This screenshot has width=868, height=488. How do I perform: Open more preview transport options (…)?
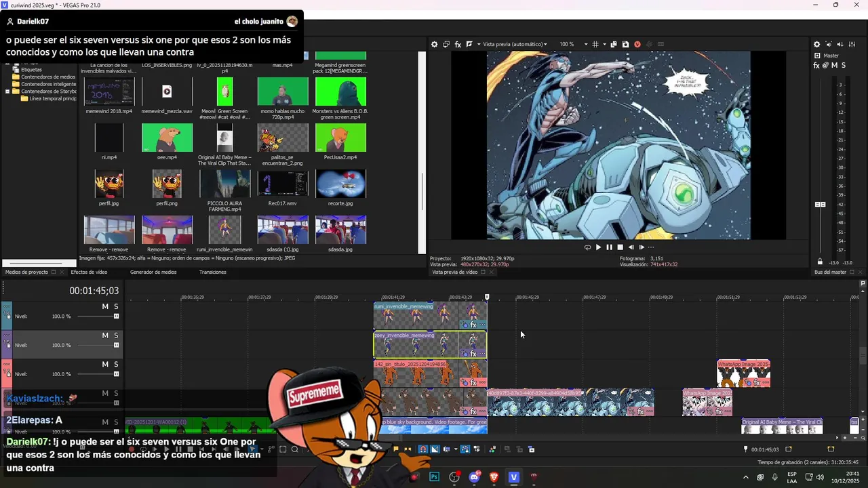point(651,247)
